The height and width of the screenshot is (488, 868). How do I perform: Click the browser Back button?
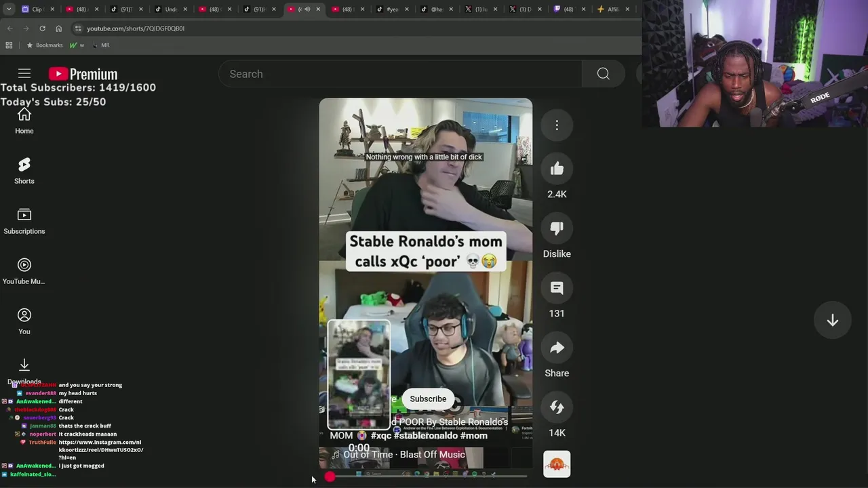point(9,28)
